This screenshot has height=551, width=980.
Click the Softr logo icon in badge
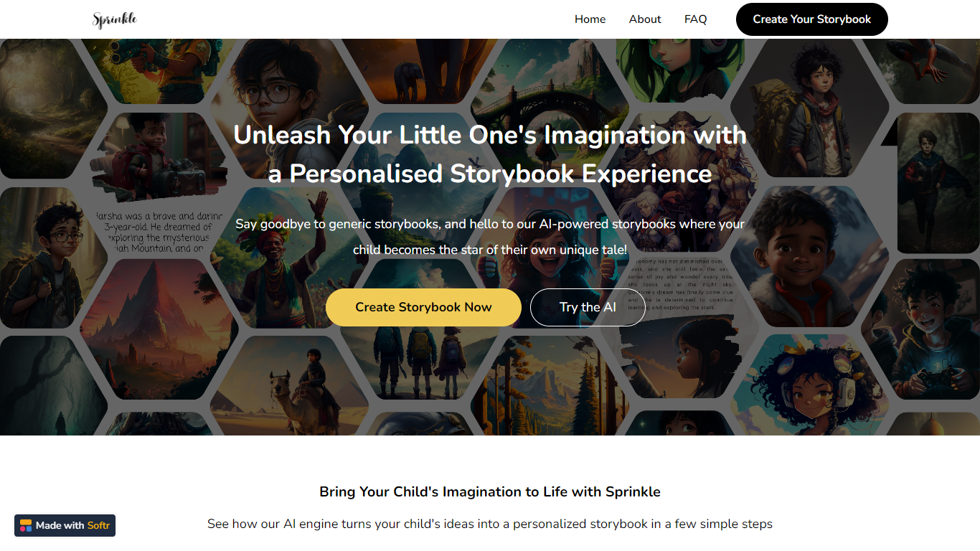point(26,525)
